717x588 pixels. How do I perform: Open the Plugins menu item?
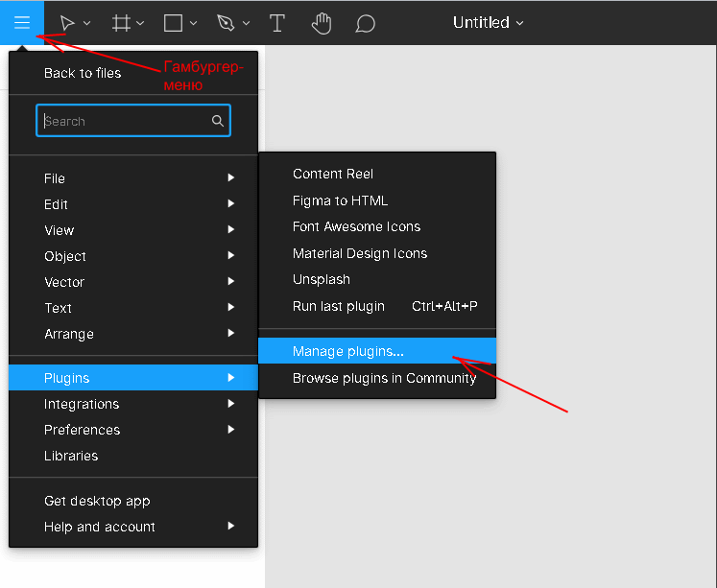pos(133,377)
